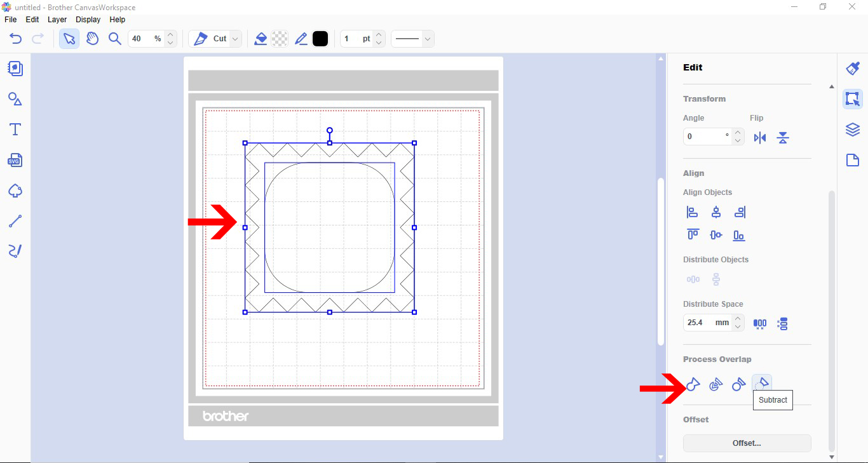Image resolution: width=868 pixels, height=463 pixels.
Task: Open the Layer menu
Action: click(x=57, y=20)
